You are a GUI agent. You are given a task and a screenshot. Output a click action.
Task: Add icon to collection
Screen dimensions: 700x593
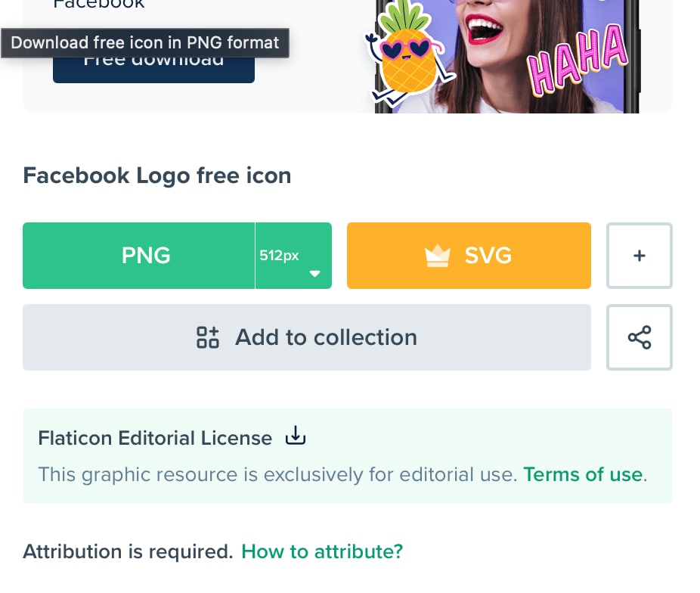click(307, 337)
